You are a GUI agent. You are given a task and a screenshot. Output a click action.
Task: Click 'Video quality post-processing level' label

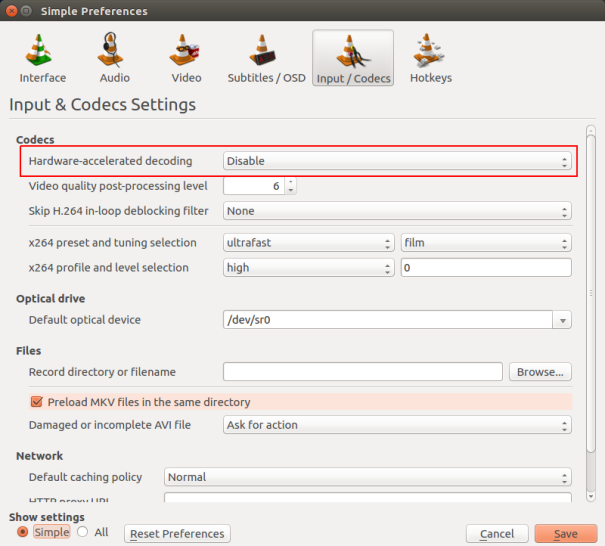118,186
